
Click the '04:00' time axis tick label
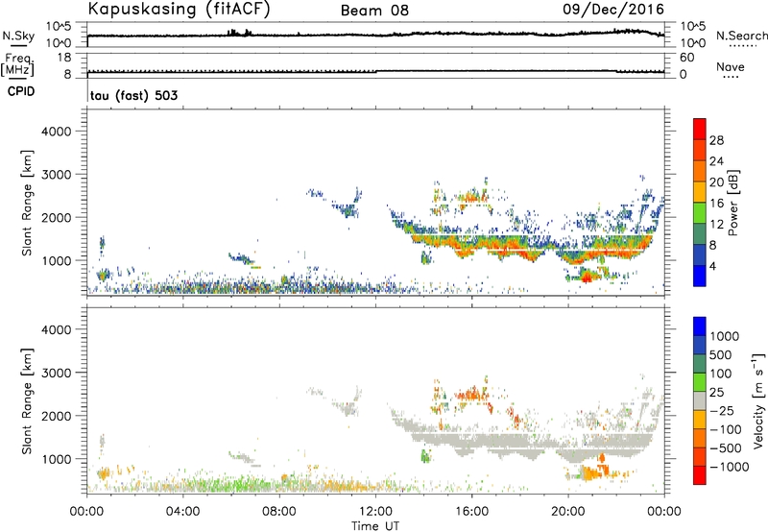click(183, 512)
